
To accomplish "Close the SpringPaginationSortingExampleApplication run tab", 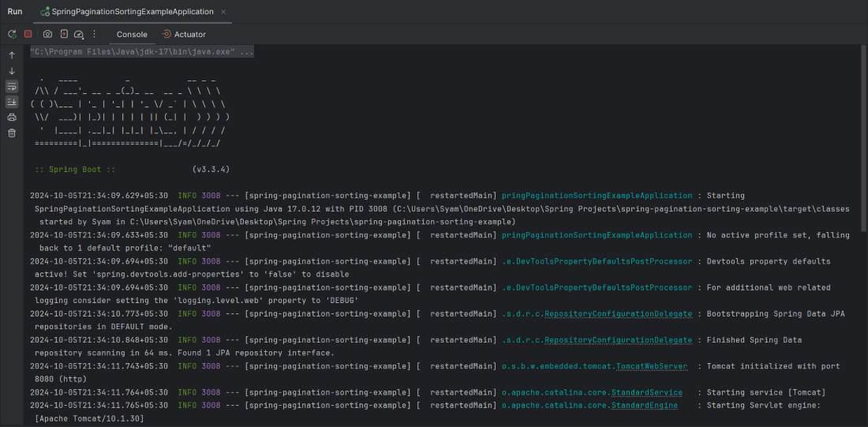I will (x=223, y=12).
